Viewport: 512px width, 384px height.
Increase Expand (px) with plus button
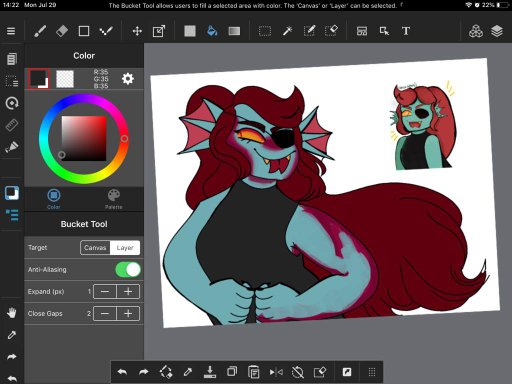(128, 292)
